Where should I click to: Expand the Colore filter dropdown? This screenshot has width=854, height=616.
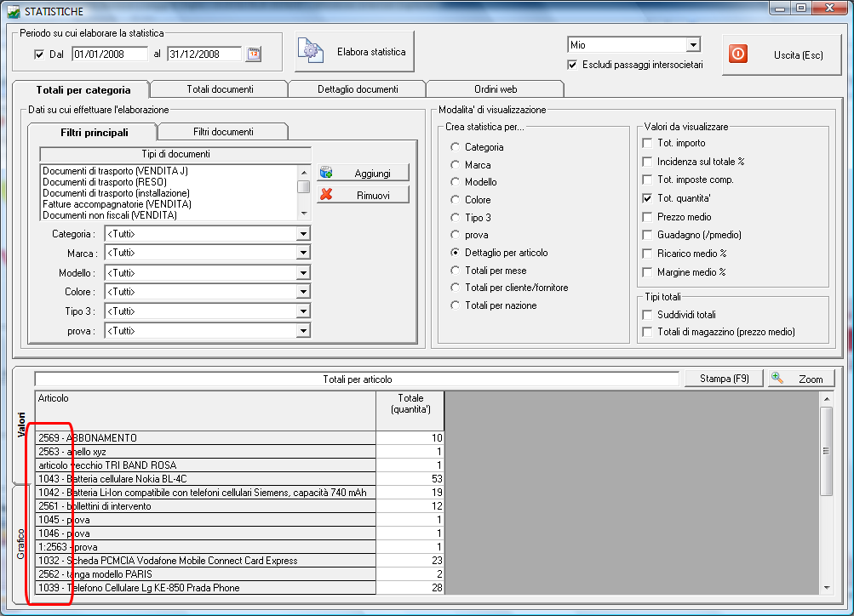tap(303, 292)
